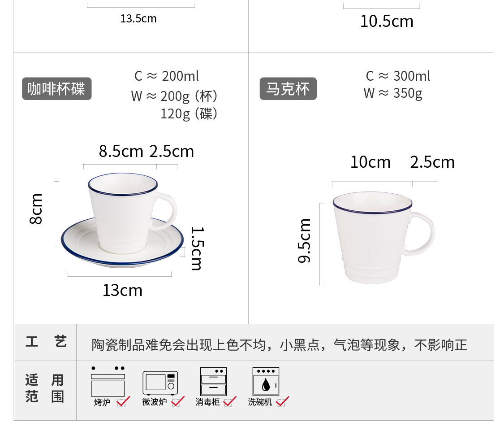Select the 马克杯 gray label

coord(288,88)
